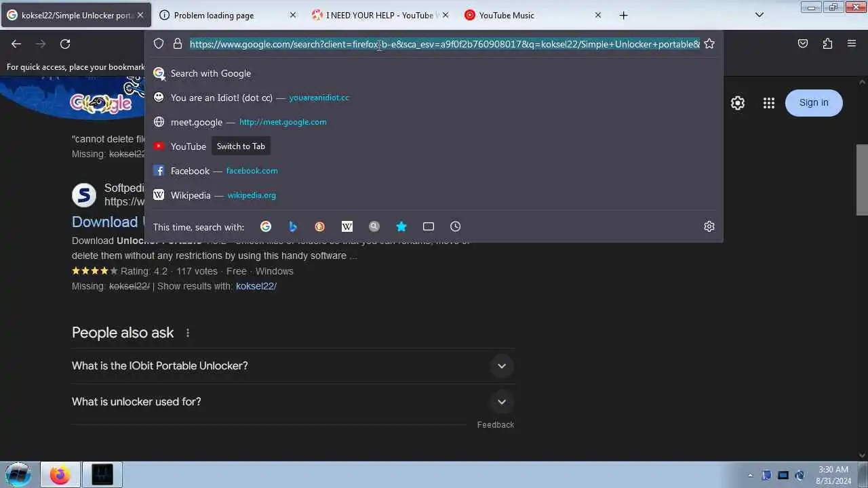
Task: Open more options beside People also ask
Action: pyautogui.click(x=188, y=333)
